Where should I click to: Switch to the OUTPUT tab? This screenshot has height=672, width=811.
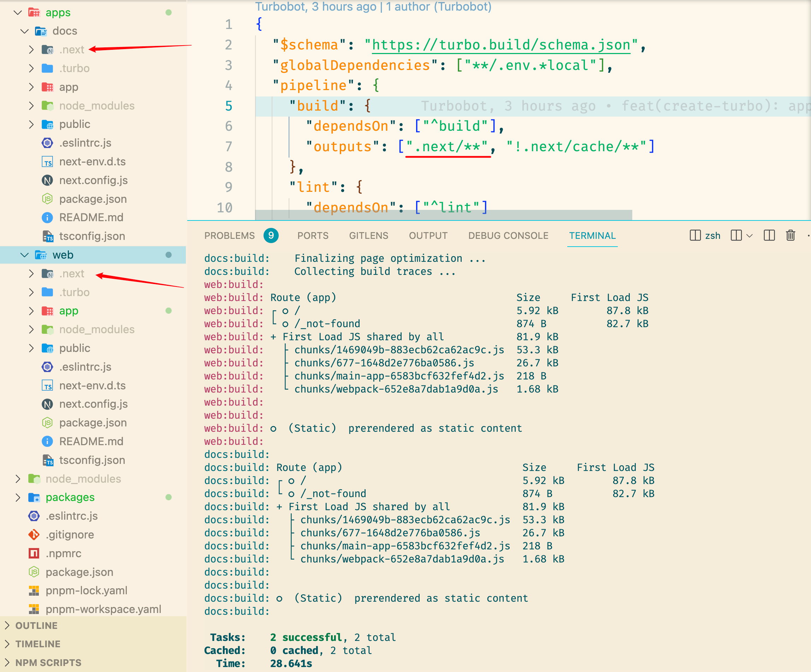[x=428, y=236]
